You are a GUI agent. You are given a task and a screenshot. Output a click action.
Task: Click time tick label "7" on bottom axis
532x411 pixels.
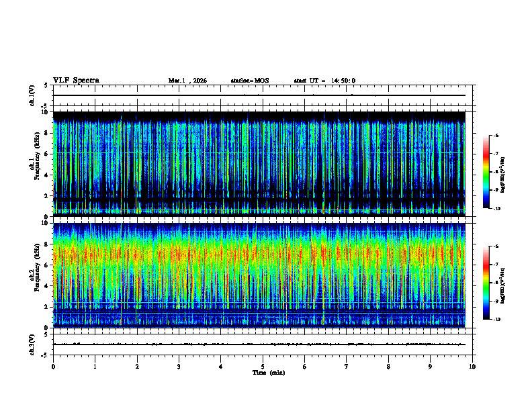click(x=347, y=367)
